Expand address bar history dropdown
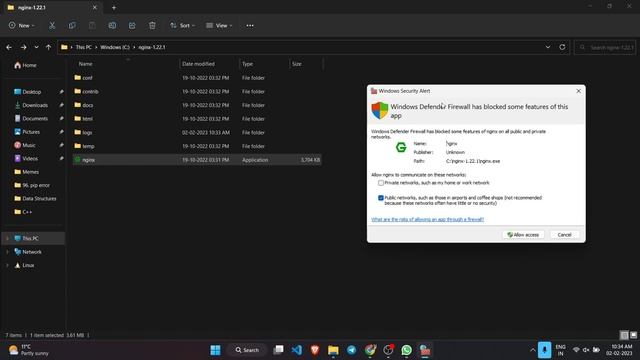The image size is (640, 360). (548, 47)
